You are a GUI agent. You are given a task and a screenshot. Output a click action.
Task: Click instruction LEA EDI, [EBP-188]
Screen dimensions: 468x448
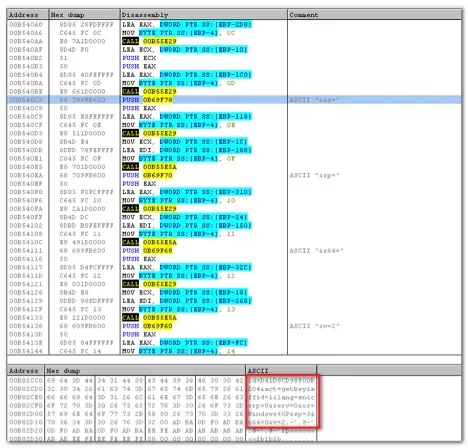click(x=187, y=150)
